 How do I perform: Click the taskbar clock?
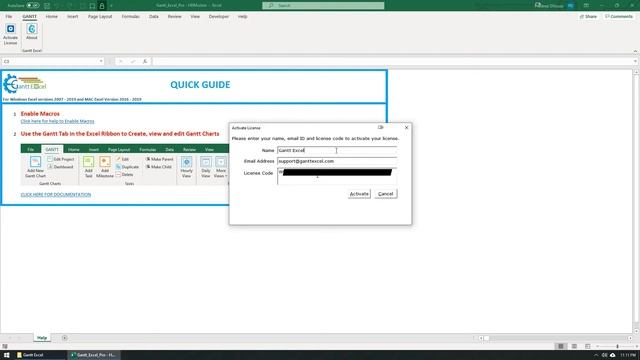point(628,355)
